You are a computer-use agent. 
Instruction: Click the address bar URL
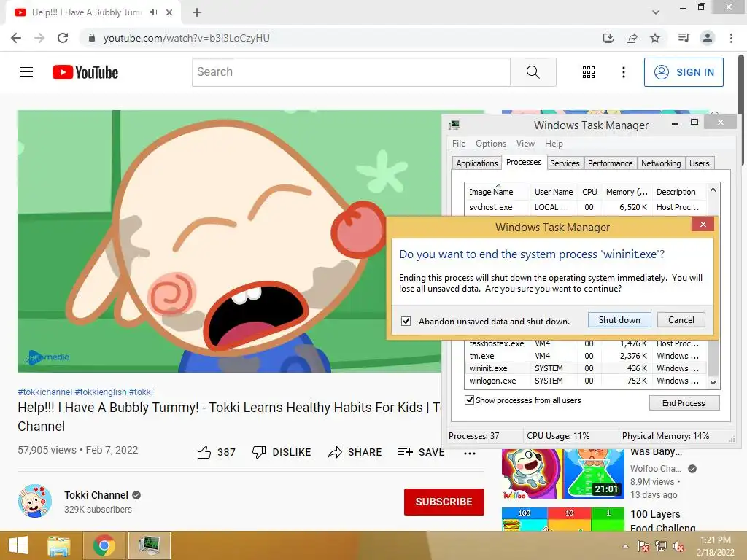(186, 38)
